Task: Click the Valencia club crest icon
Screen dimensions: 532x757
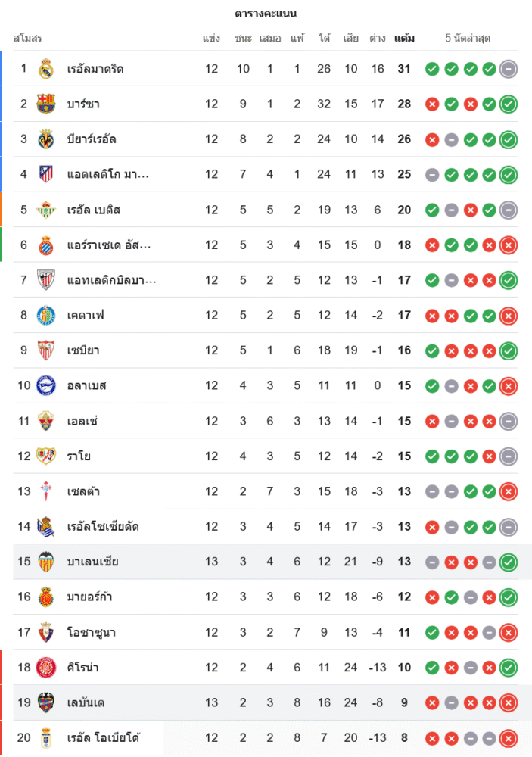Action: click(x=46, y=562)
